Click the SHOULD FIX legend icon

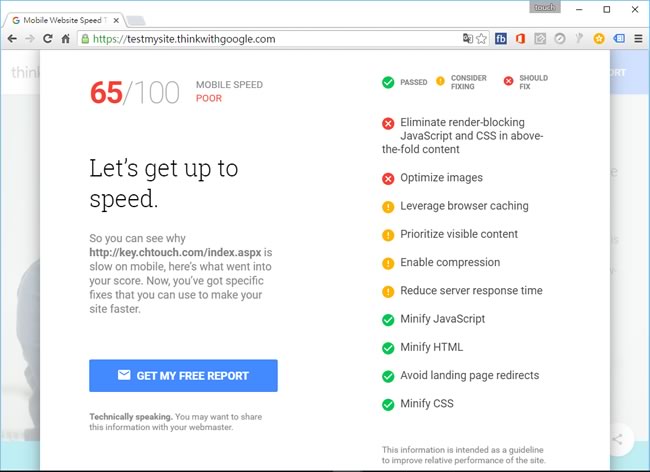click(509, 81)
